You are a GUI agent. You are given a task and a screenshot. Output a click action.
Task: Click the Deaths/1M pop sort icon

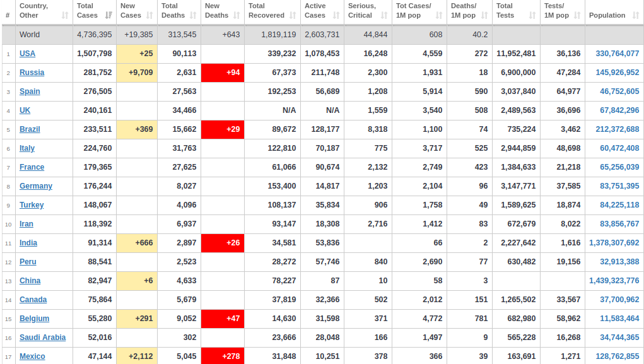tap(484, 16)
